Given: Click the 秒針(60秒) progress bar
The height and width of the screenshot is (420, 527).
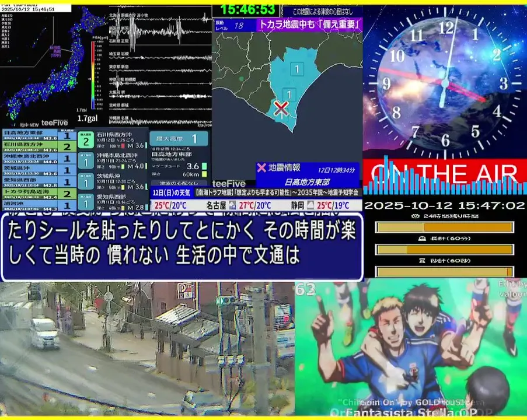Looking at the screenshot, I should pyautogui.click(x=444, y=271).
